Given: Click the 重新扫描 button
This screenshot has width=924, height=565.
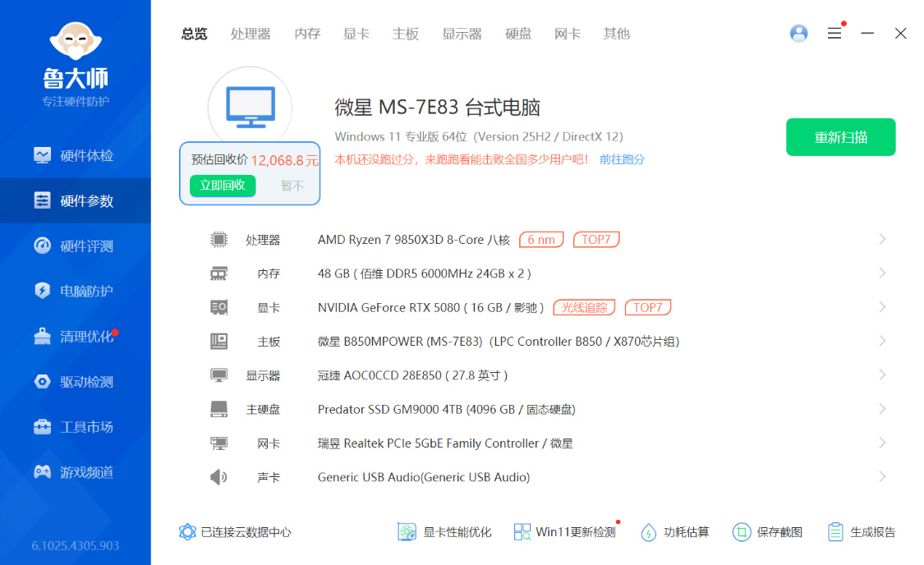Looking at the screenshot, I should (x=840, y=137).
